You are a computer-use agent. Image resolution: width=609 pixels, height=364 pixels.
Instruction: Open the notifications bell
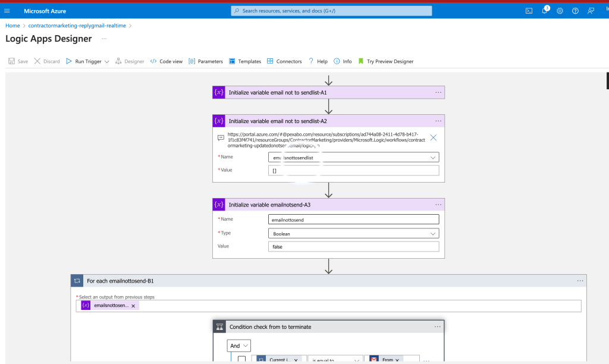click(x=545, y=11)
